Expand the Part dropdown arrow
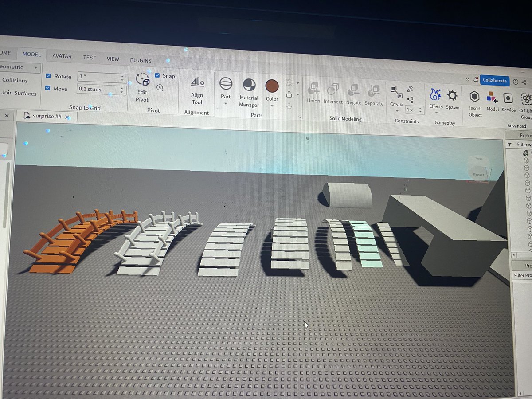This screenshot has width=532, height=399. (226, 104)
